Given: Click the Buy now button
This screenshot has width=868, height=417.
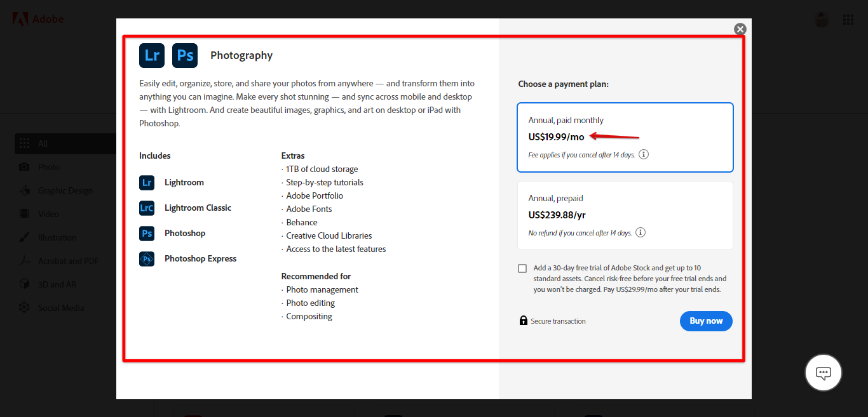Looking at the screenshot, I should coord(706,321).
